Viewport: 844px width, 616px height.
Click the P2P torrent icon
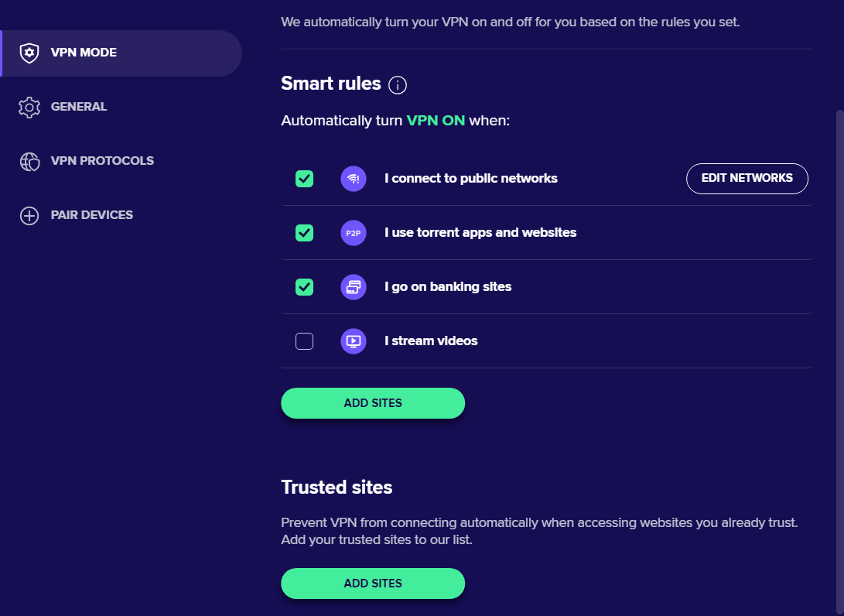click(x=353, y=233)
